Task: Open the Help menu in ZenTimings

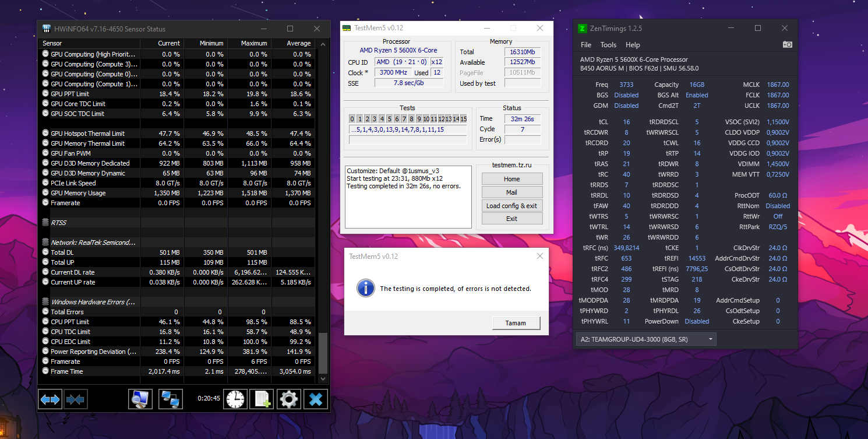Action: (633, 45)
